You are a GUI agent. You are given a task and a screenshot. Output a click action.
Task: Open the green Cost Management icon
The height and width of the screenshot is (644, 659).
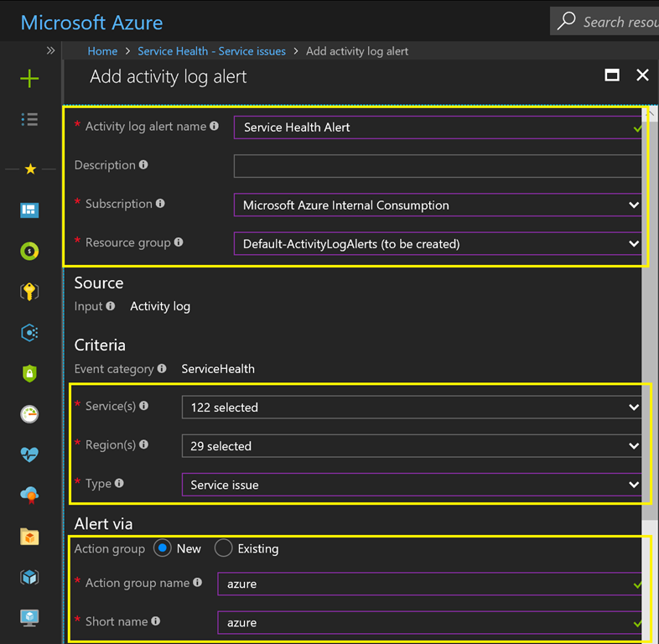pyautogui.click(x=29, y=251)
